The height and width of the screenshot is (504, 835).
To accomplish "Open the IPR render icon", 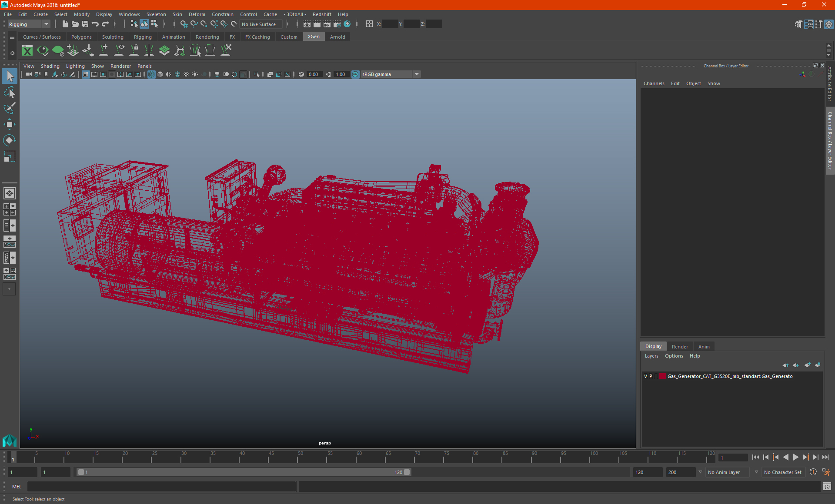I will pyautogui.click(x=327, y=24).
